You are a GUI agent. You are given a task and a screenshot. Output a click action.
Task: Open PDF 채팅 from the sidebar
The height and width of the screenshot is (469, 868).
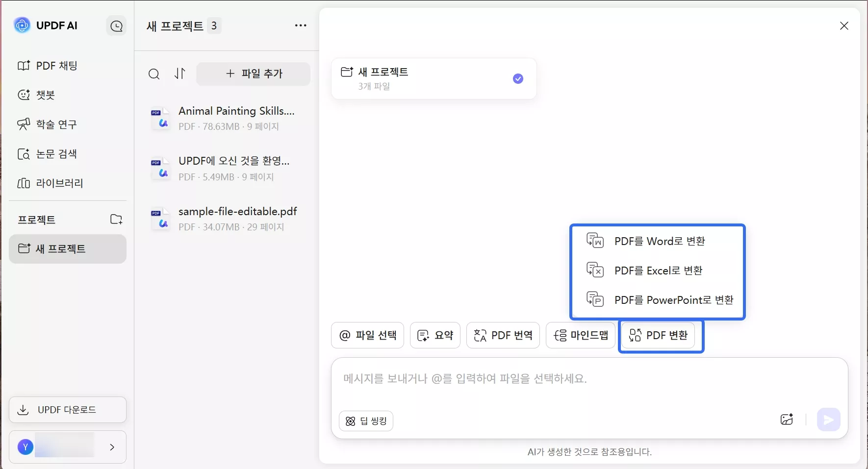56,66
